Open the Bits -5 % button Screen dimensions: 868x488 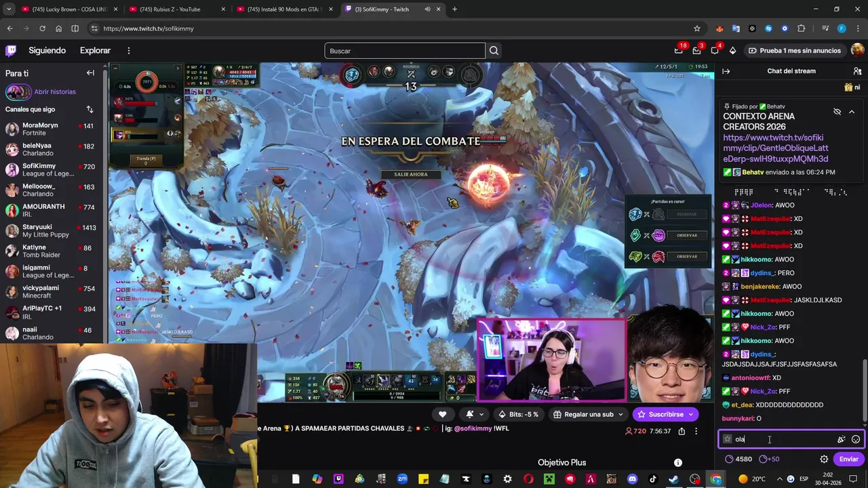(518, 414)
